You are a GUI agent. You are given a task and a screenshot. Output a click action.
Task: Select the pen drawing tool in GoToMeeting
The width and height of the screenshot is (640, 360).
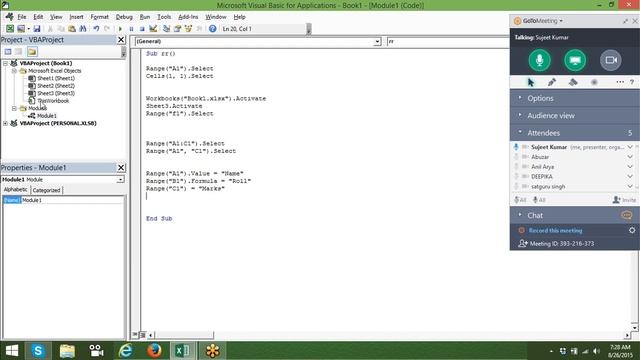coord(552,82)
